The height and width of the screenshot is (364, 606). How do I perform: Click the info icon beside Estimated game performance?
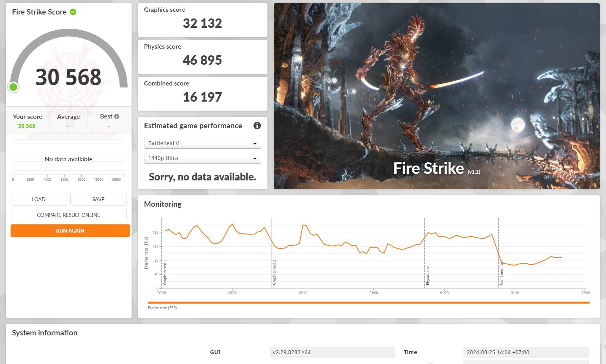257,126
